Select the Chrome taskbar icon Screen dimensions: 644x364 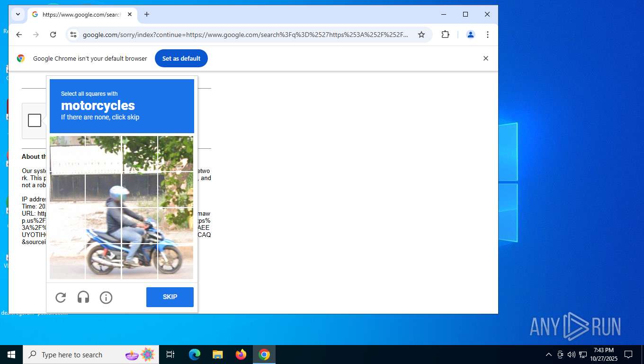pos(264,355)
